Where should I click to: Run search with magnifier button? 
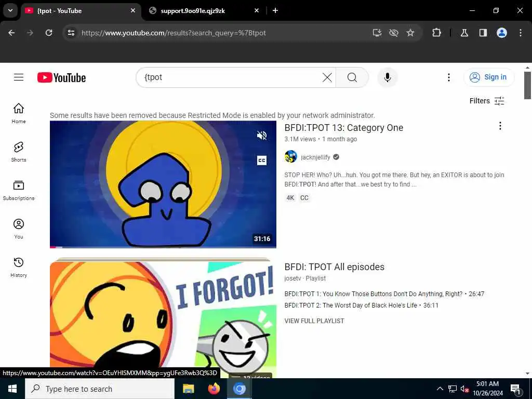tap(352, 77)
